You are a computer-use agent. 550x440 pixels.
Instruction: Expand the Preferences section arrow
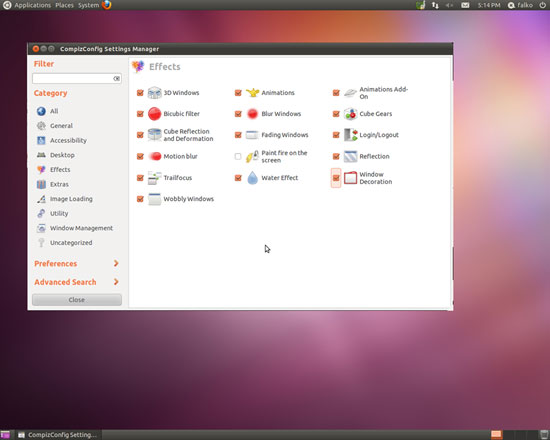[x=116, y=263]
